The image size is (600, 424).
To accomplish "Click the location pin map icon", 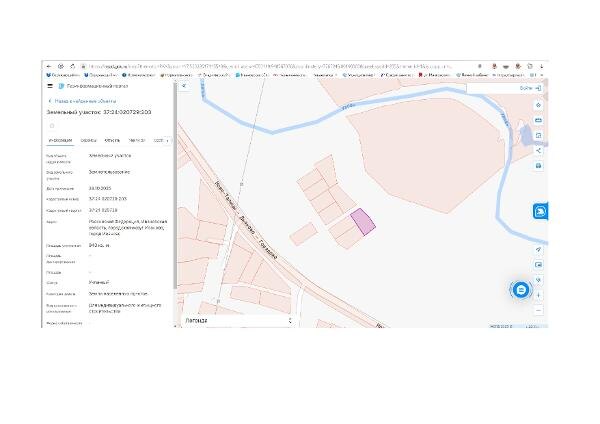I will [538, 280].
